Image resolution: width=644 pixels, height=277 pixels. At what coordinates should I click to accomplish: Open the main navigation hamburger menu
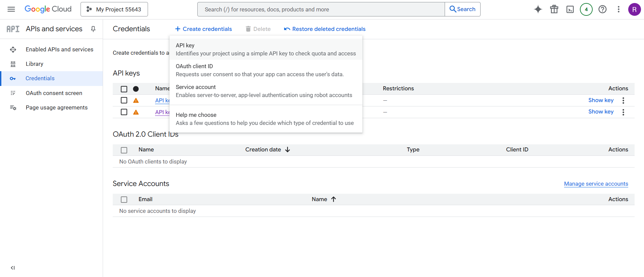click(11, 9)
